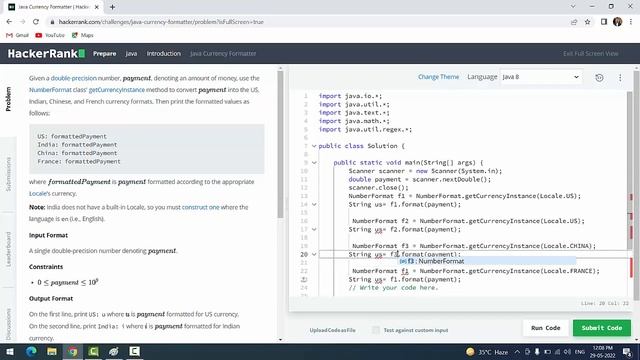Open editor more options menu
The image size is (640, 360).
[620, 78]
